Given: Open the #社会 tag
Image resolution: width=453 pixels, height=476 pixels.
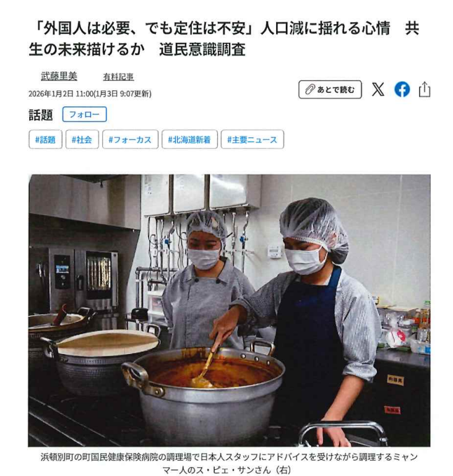Looking at the screenshot, I should click(x=82, y=139).
